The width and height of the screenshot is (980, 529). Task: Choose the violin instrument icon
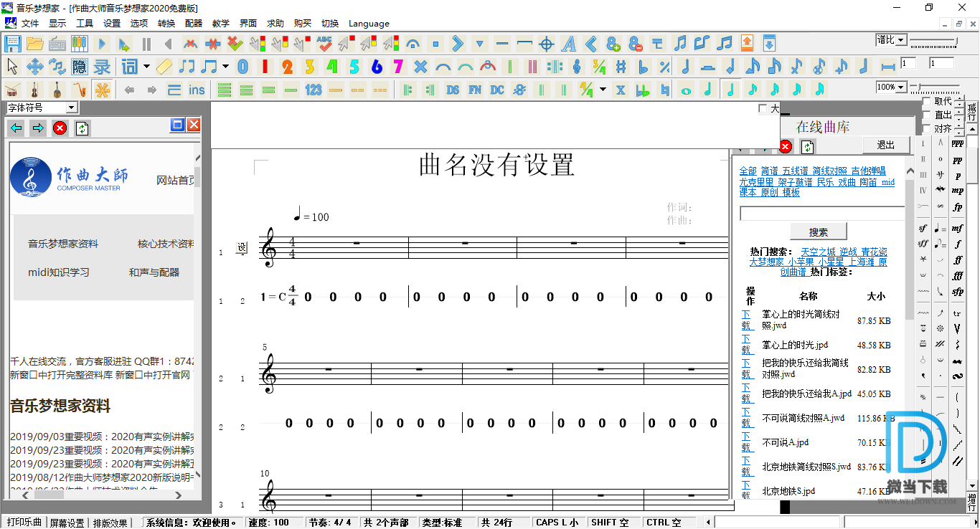coord(34,90)
